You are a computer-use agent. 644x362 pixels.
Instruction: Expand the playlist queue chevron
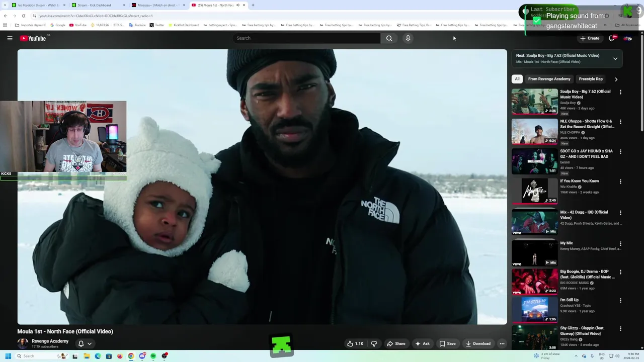coord(615,59)
